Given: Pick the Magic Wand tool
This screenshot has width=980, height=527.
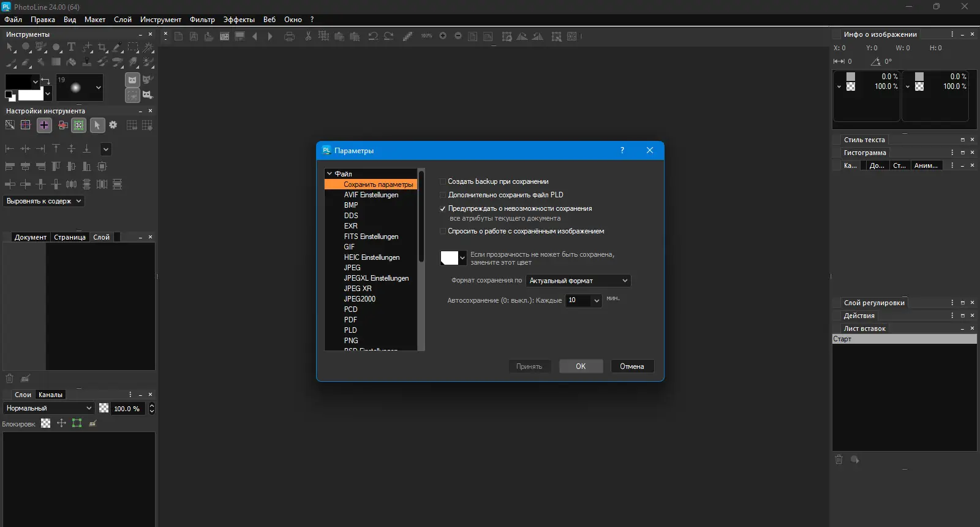Looking at the screenshot, I should (148, 47).
